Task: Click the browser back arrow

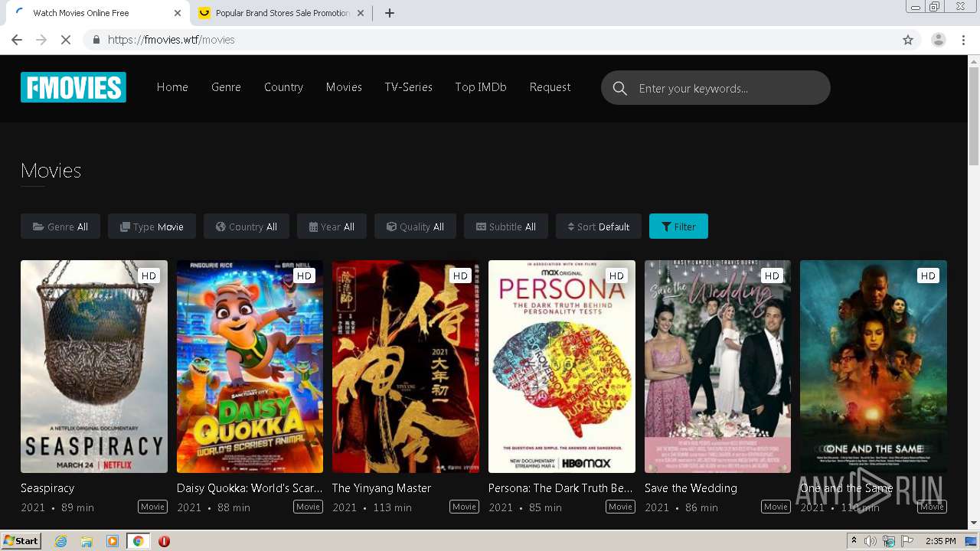Action: pyautogui.click(x=17, y=40)
